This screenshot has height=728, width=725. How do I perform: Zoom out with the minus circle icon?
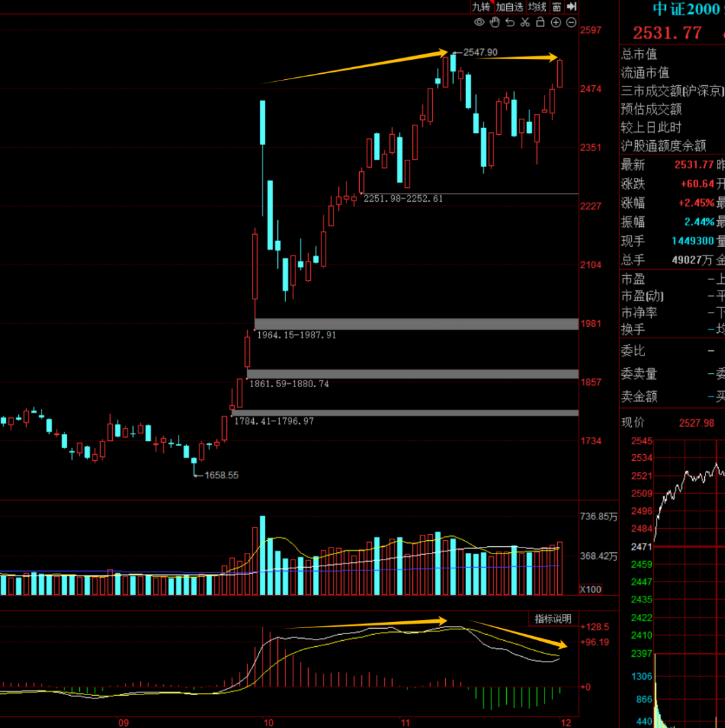tap(571, 22)
